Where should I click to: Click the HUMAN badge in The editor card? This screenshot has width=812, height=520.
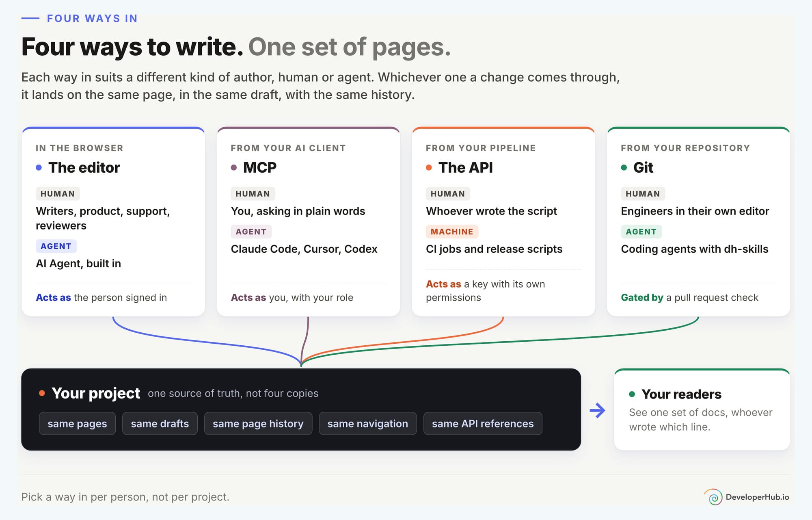coord(58,194)
